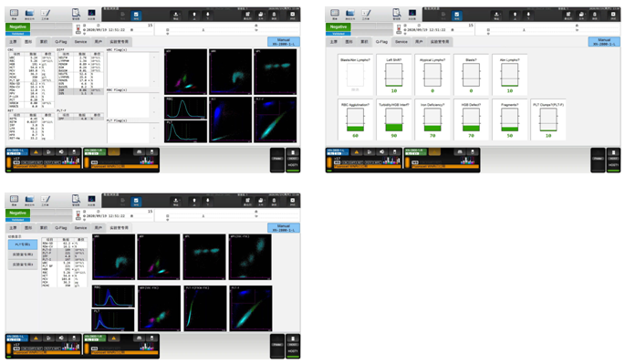This screenshot has height=364, width=625.
Task: Click the warning triangle in XN-2000-1-L status on Q-Flag screen
Action: coord(357,152)
